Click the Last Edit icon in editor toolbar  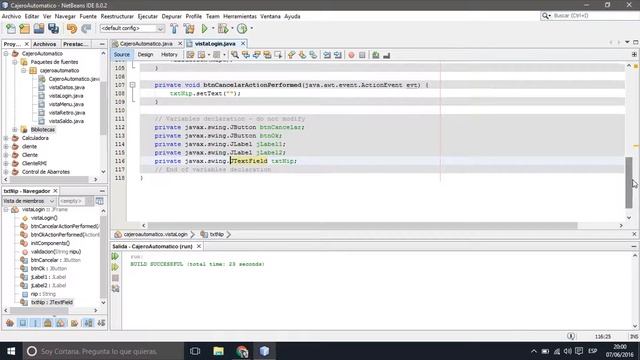click(190, 55)
